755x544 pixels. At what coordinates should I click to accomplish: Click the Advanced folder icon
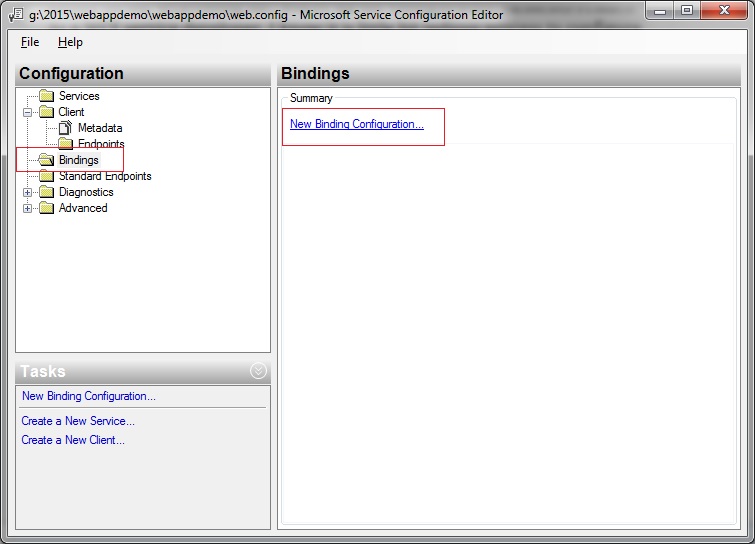point(46,208)
